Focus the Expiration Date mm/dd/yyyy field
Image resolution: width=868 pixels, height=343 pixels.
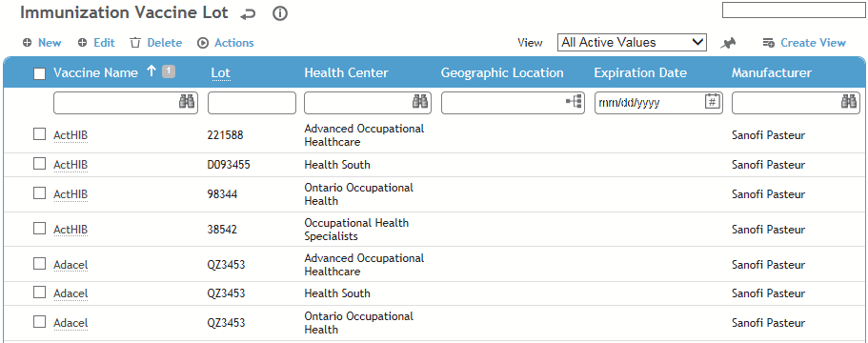click(x=658, y=103)
